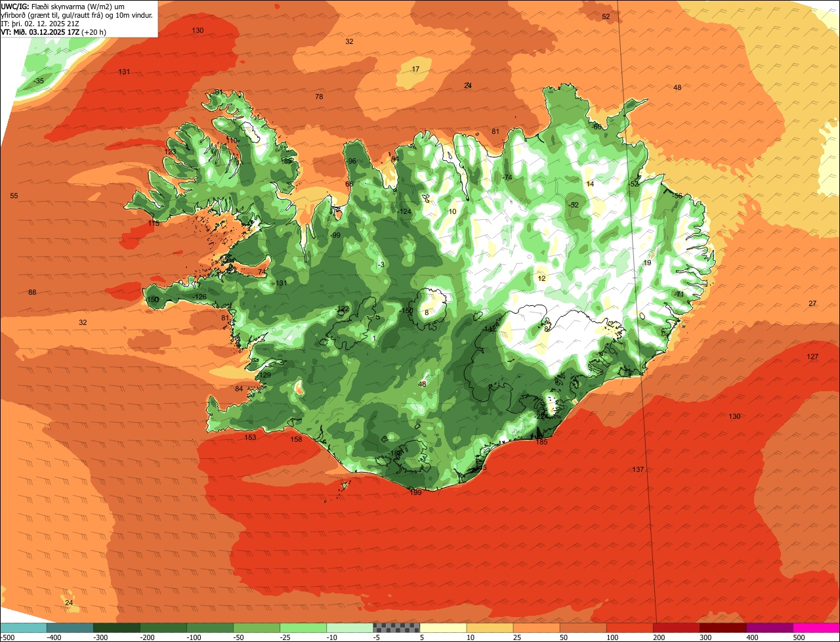Screen dimensions: 840x642
Task: Click the land value '-3' in west-central Iceland
Action: [381, 265]
